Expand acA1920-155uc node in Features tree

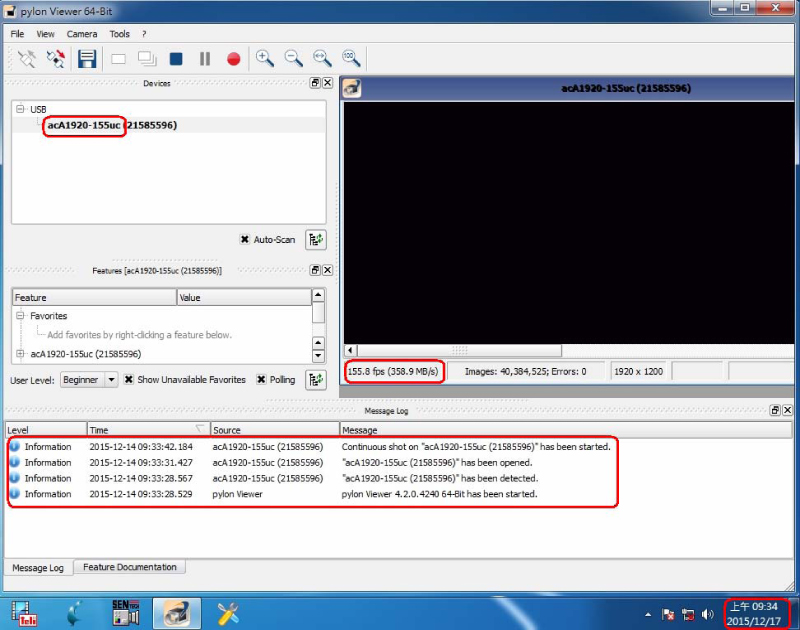[x=20, y=354]
